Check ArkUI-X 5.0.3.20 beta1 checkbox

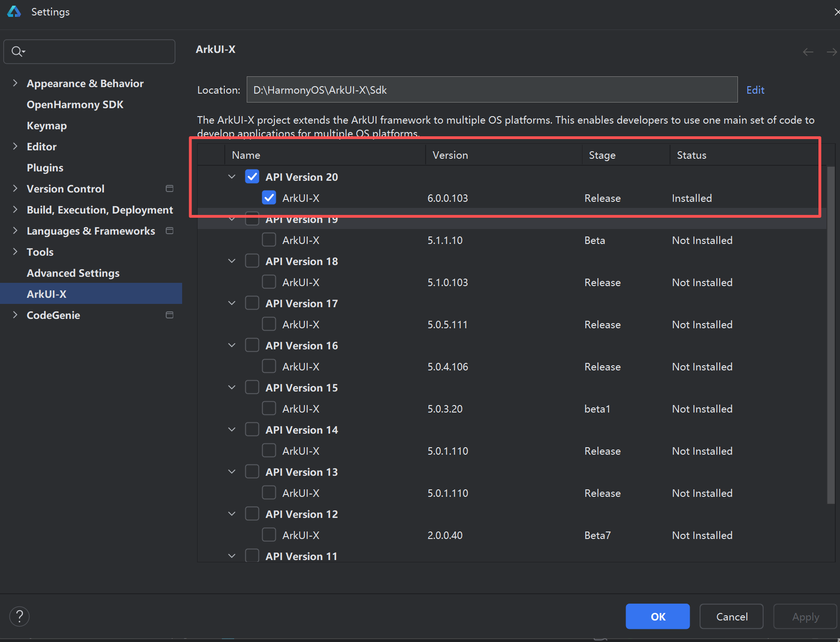pyautogui.click(x=269, y=408)
